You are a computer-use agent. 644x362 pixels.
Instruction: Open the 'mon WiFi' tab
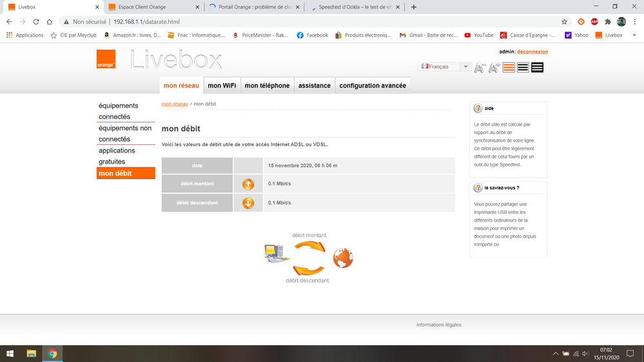222,86
